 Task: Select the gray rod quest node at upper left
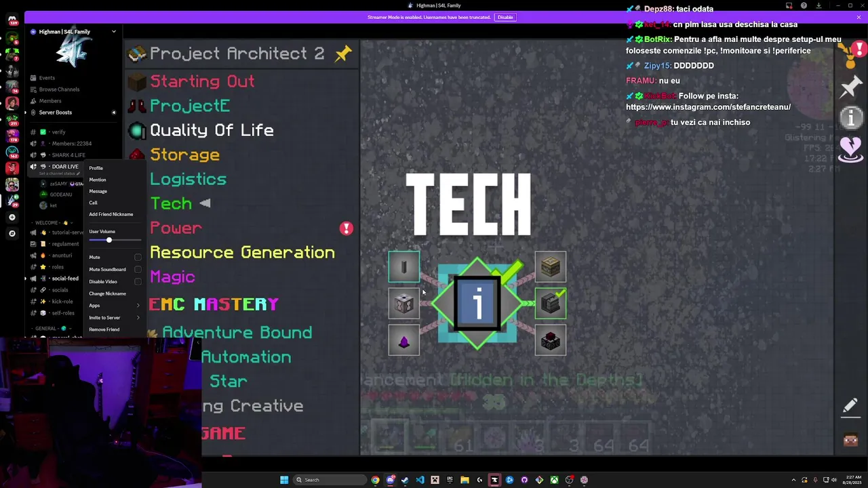[403, 266]
